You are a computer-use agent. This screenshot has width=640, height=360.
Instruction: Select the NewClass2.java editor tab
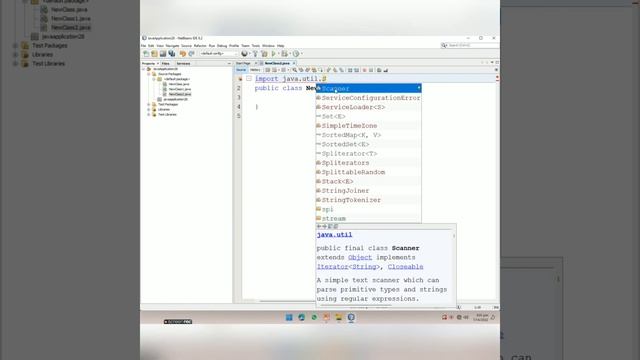pyautogui.click(x=277, y=63)
